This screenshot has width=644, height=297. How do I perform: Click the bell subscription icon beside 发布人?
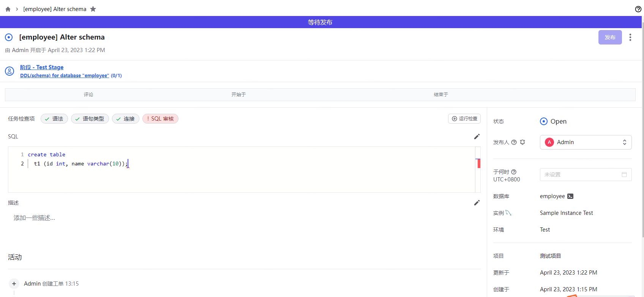pyautogui.click(x=522, y=142)
